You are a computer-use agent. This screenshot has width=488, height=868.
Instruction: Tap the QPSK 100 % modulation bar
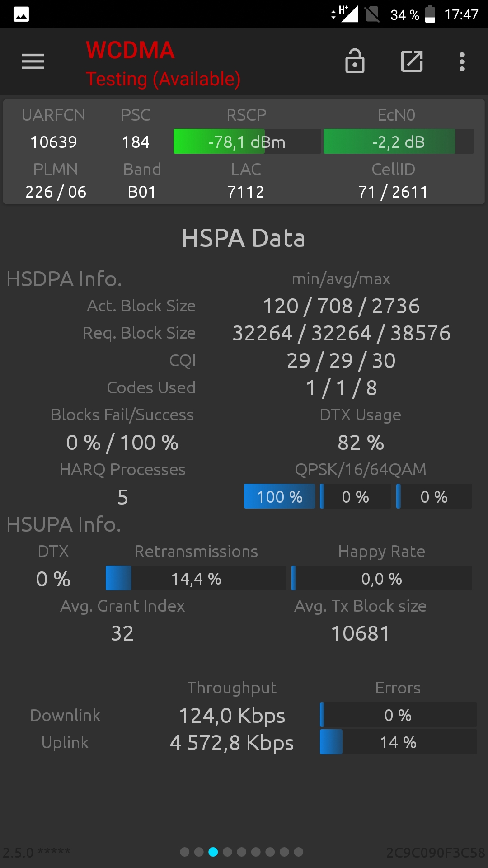pyautogui.click(x=280, y=497)
